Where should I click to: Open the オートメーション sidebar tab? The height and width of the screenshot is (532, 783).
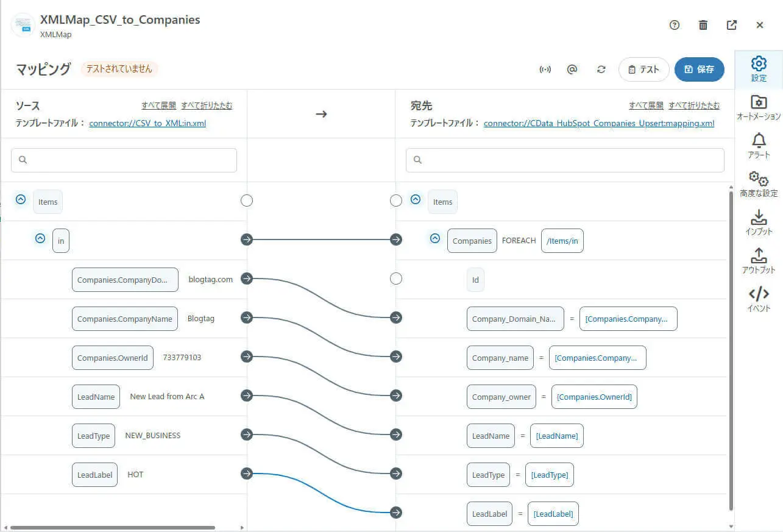coord(759,107)
